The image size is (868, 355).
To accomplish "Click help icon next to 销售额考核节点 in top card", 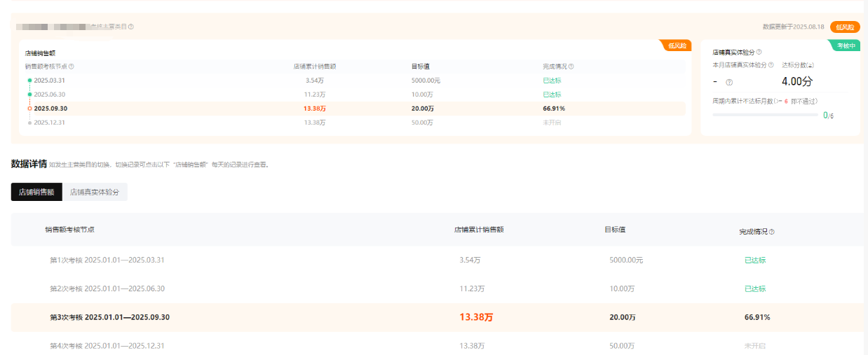I will pos(72,67).
